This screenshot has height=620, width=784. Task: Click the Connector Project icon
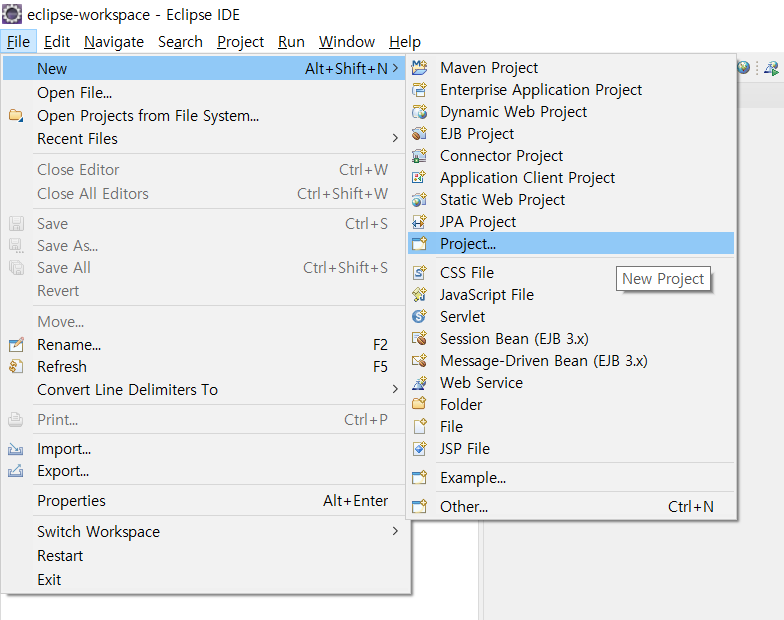tap(420, 156)
